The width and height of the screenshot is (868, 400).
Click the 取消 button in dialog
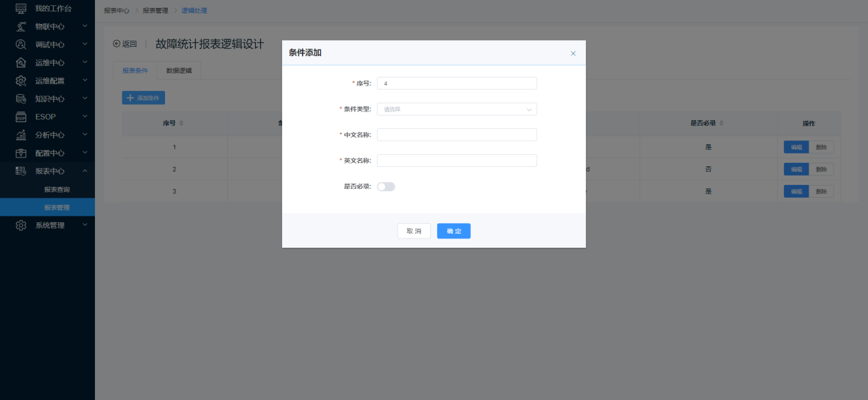point(414,231)
